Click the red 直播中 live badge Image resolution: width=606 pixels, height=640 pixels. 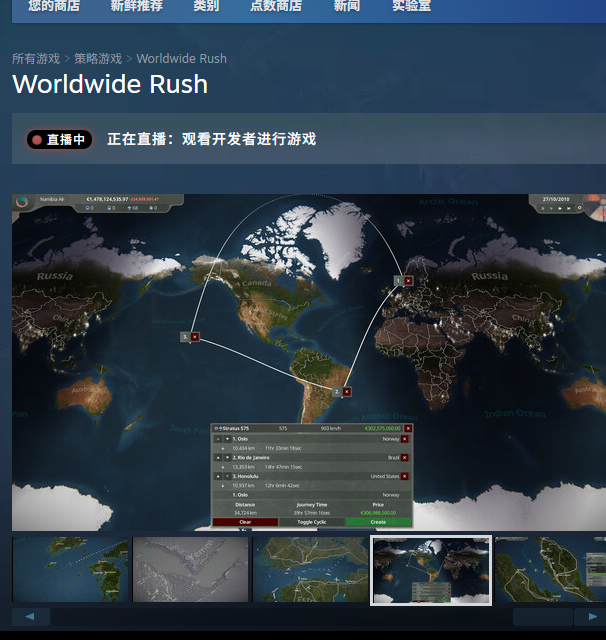tap(59, 140)
